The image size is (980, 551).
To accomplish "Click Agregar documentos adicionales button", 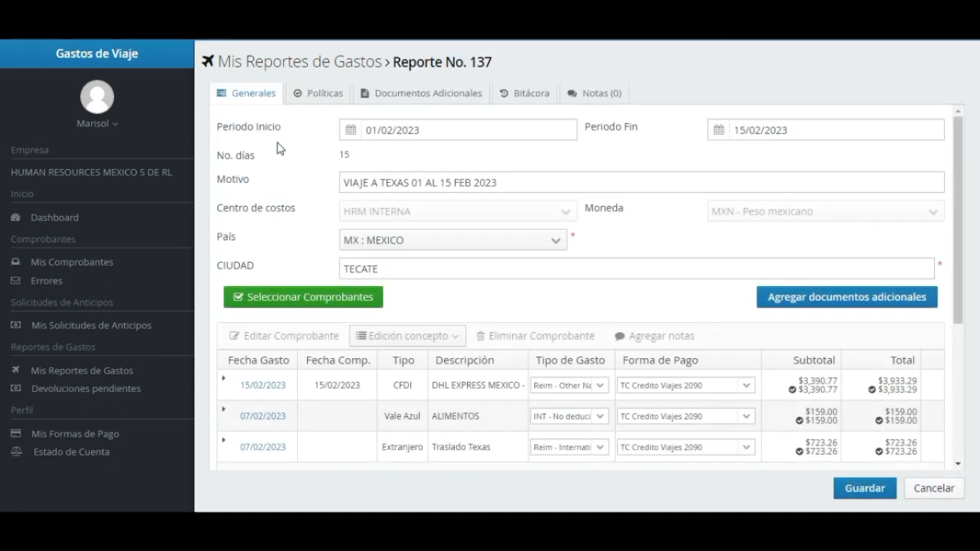I will click(847, 297).
